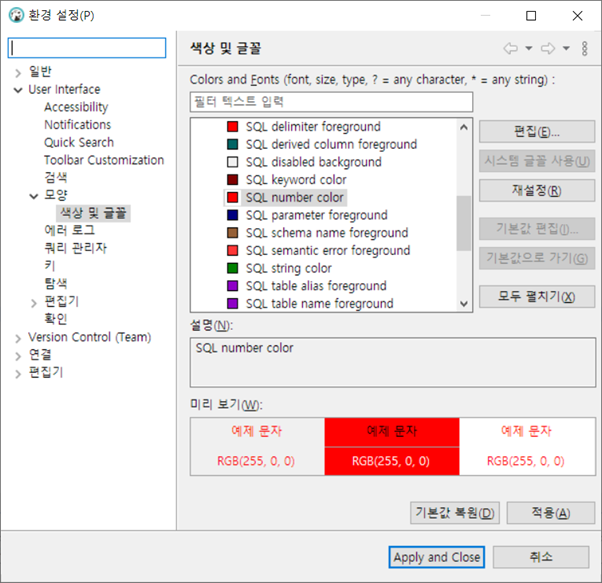Click the 기본값 복원(D) button
The height and width of the screenshot is (583, 602).
[455, 513]
